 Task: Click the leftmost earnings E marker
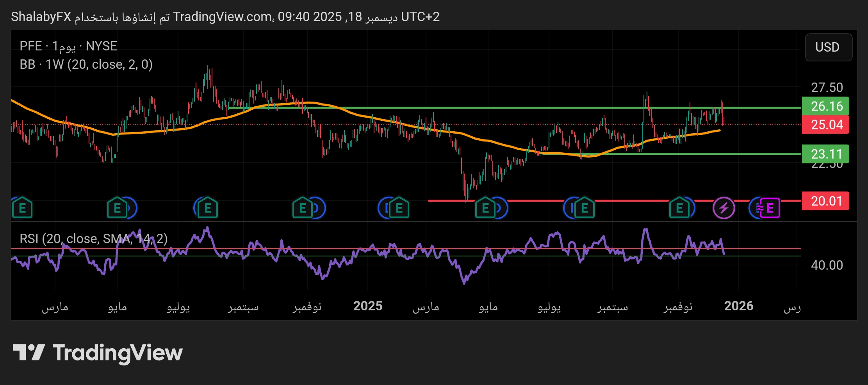22,208
